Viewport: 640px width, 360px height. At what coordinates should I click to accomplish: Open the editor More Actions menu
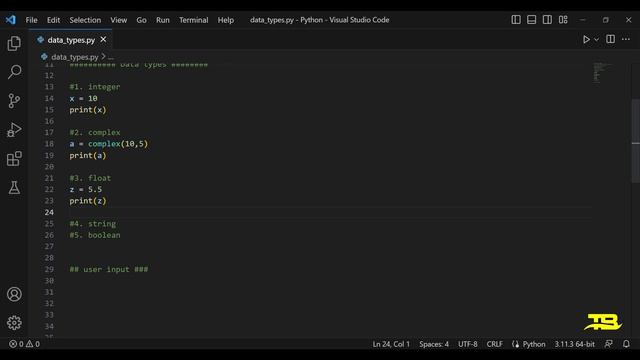[626, 39]
